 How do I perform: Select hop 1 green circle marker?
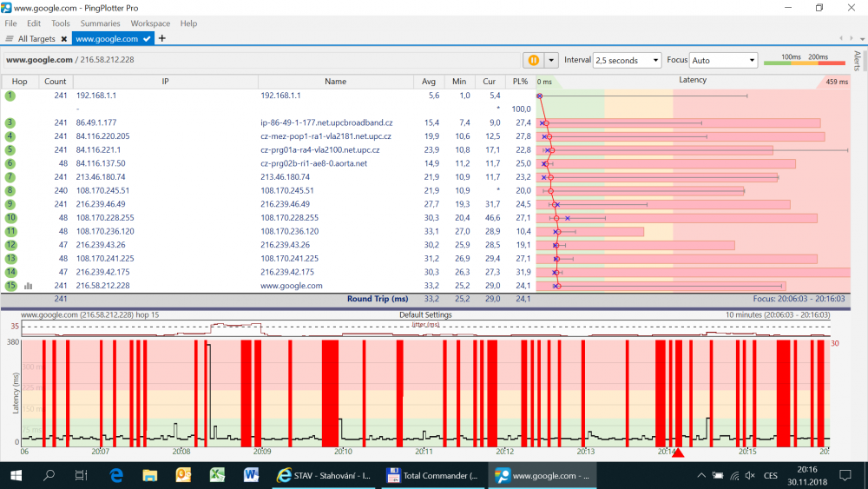[x=10, y=95]
